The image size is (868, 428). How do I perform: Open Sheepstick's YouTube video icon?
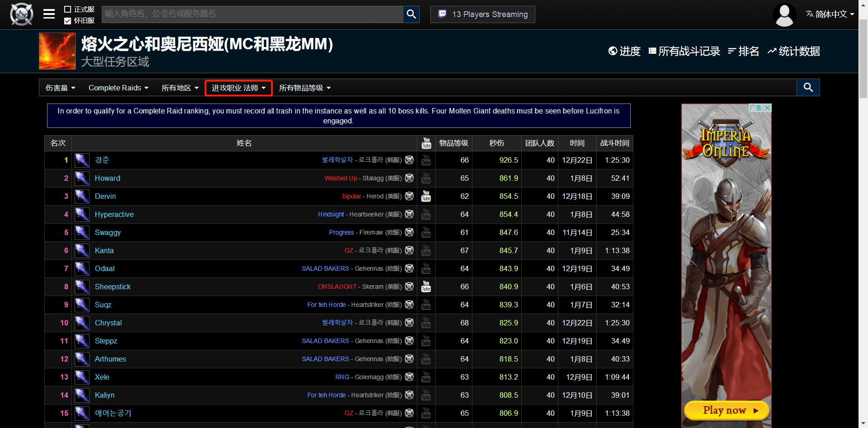[426, 287]
